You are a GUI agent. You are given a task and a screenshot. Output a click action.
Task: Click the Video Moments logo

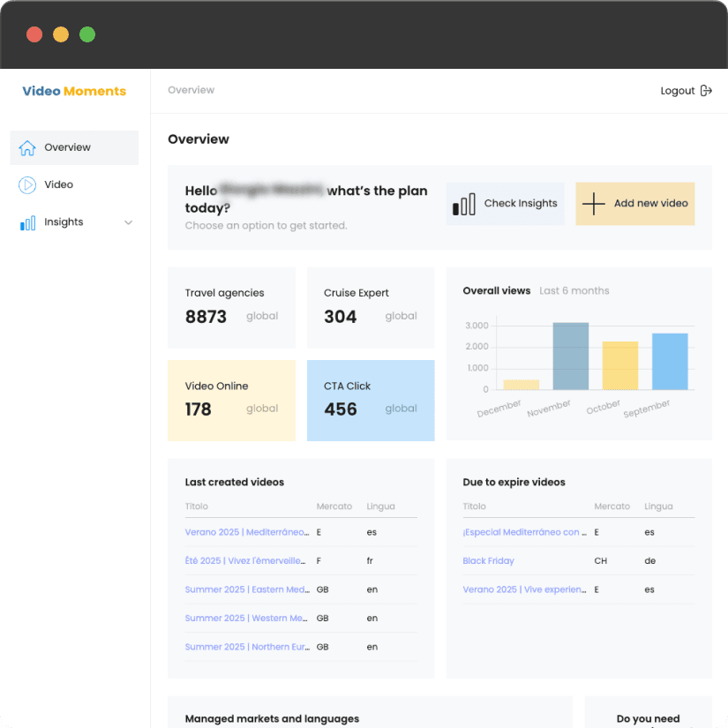point(74,91)
